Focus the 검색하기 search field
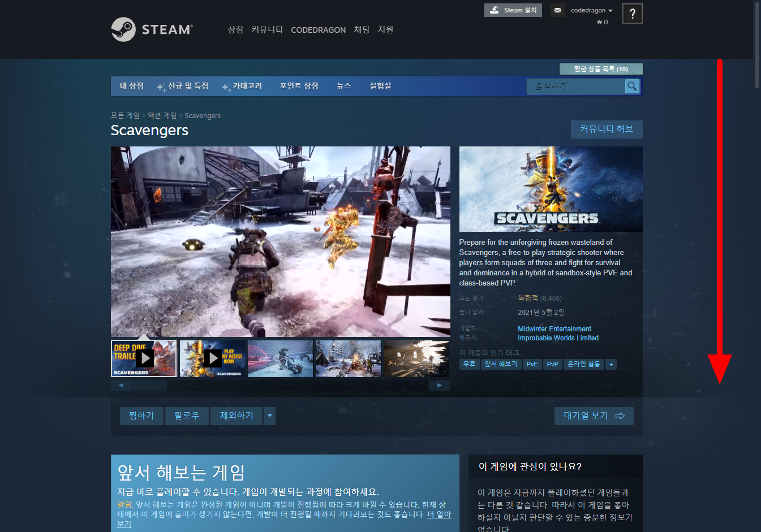This screenshot has width=761, height=532. coord(576,86)
